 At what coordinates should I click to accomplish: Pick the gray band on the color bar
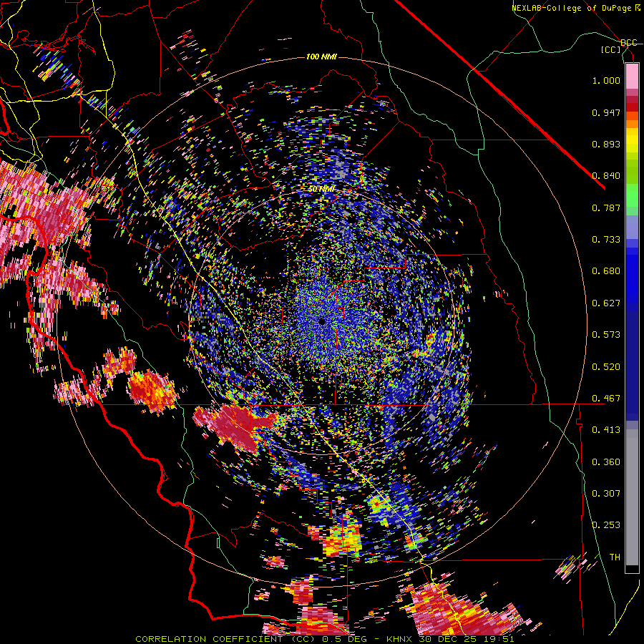[632, 497]
